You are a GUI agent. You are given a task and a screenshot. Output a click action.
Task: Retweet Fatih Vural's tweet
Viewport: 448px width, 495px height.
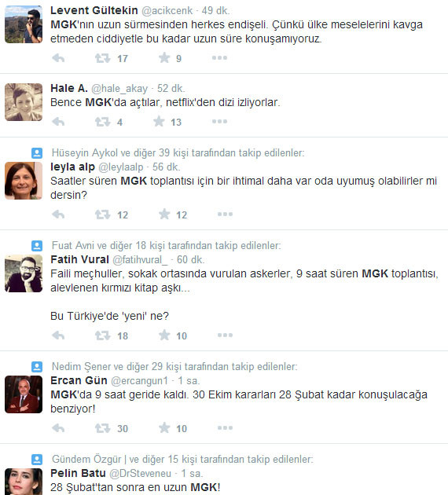pos(103,335)
